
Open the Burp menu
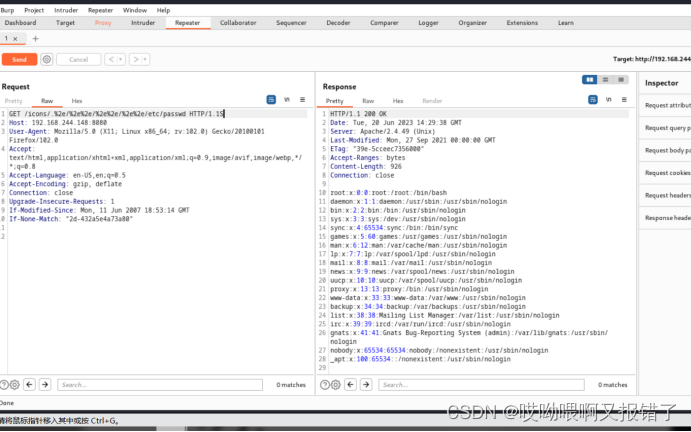coord(7,10)
